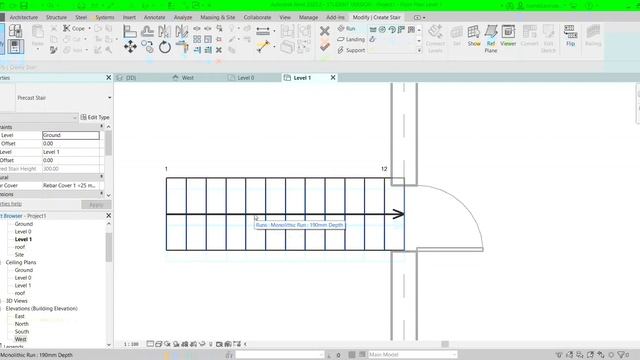Click the Project Browser vertical scrollbar

pos(109,247)
